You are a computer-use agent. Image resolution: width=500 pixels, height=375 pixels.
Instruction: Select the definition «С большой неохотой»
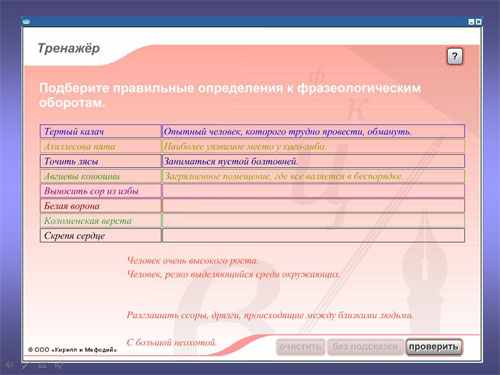[x=171, y=342]
